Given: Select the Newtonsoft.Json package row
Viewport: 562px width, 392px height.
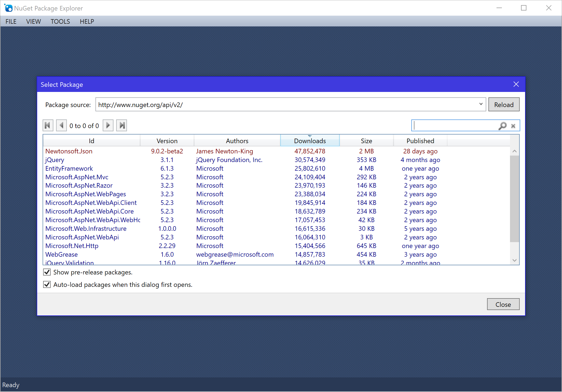Looking at the screenshot, I should coord(69,151).
